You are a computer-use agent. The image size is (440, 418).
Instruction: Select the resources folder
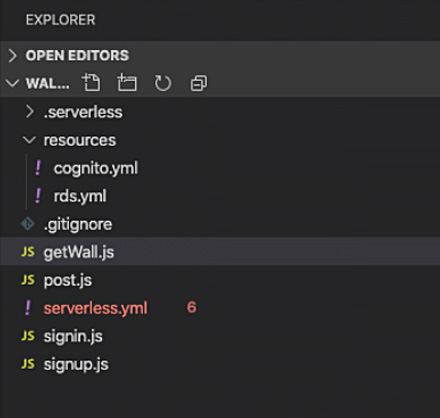click(x=80, y=140)
